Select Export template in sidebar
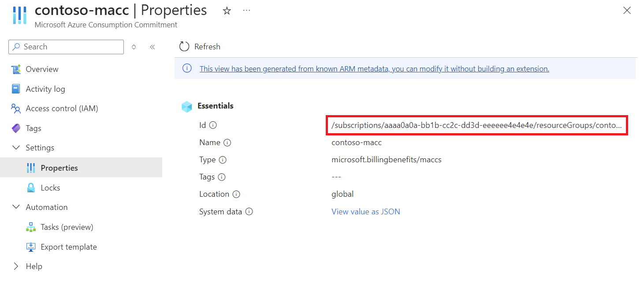The image size is (644, 288). point(68,247)
